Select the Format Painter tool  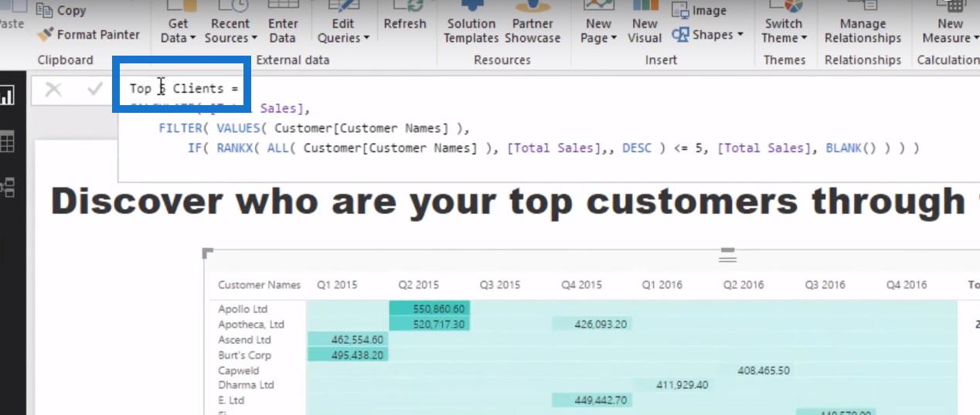pos(89,34)
